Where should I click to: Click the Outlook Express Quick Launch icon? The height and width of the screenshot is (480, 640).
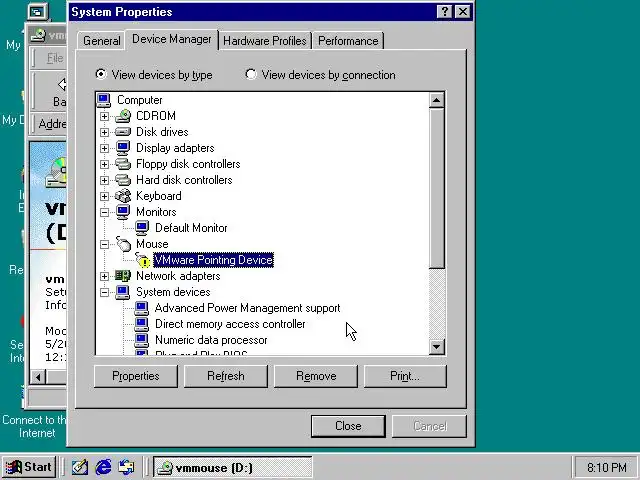[127, 467]
